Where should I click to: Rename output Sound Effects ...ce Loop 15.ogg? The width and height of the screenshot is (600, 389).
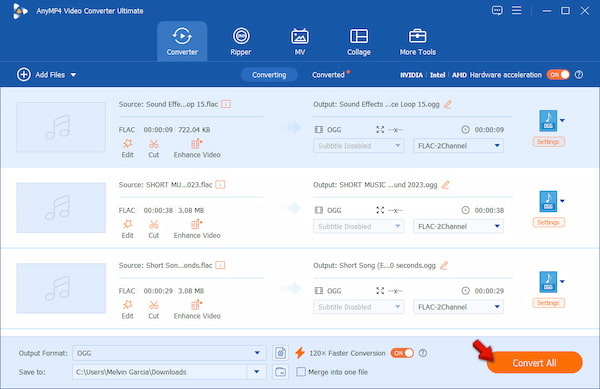[x=448, y=104]
